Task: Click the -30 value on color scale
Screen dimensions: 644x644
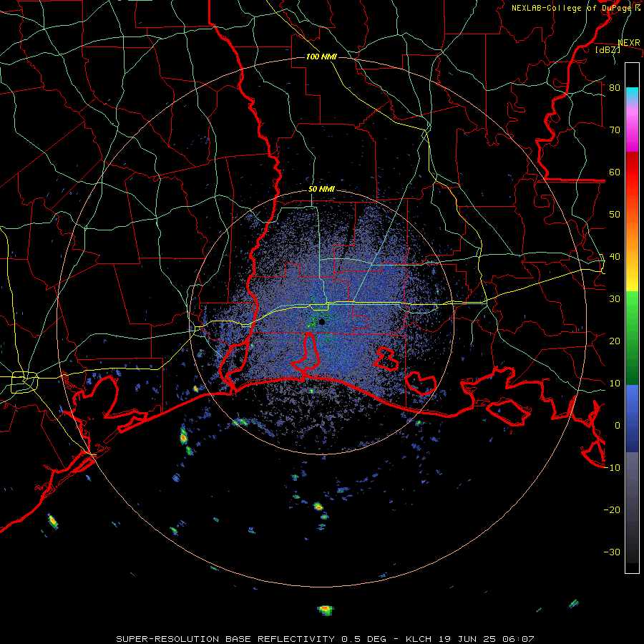Action: pos(612,552)
